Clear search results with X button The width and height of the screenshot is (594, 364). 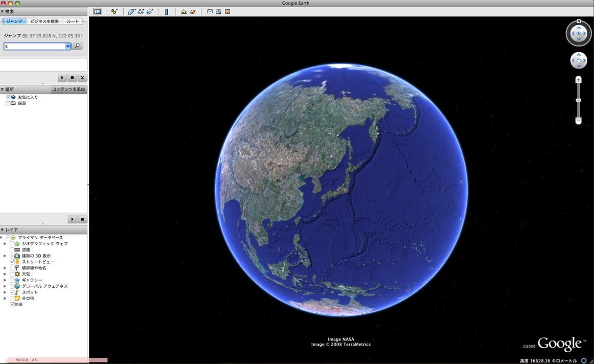tap(82, 78)
